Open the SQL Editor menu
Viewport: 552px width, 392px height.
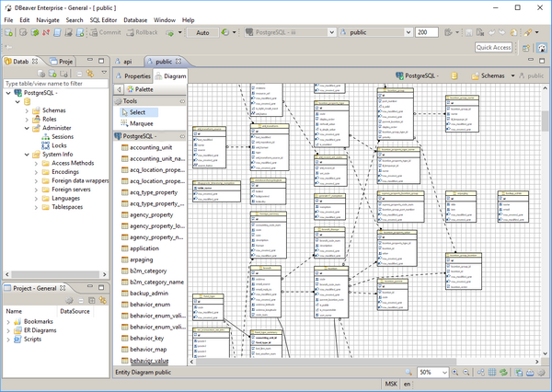point(103,20)
